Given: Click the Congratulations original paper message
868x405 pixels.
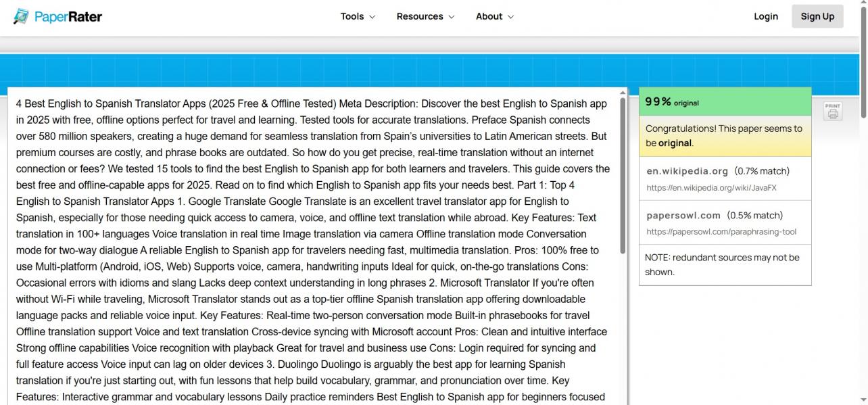Looking at the screenshot, I should pyautogui.click(x=725, y=136).
